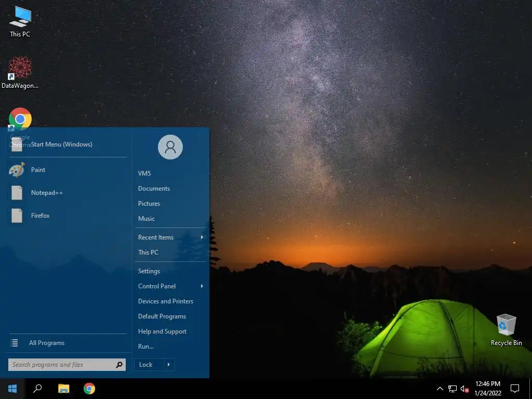This screenshot has width=532, height=399.
Task: Expand the Control Panel submenu arrow
Action: click(202, 286)
